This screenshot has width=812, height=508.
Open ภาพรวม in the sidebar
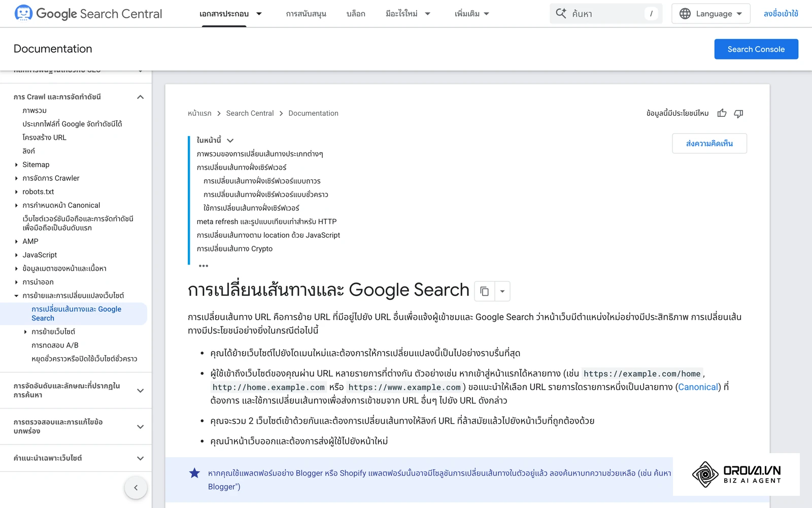coord(35,111)
